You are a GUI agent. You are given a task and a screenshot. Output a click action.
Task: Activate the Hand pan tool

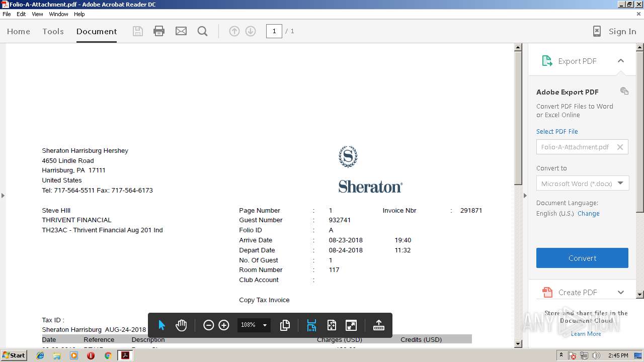click(181, 325)
